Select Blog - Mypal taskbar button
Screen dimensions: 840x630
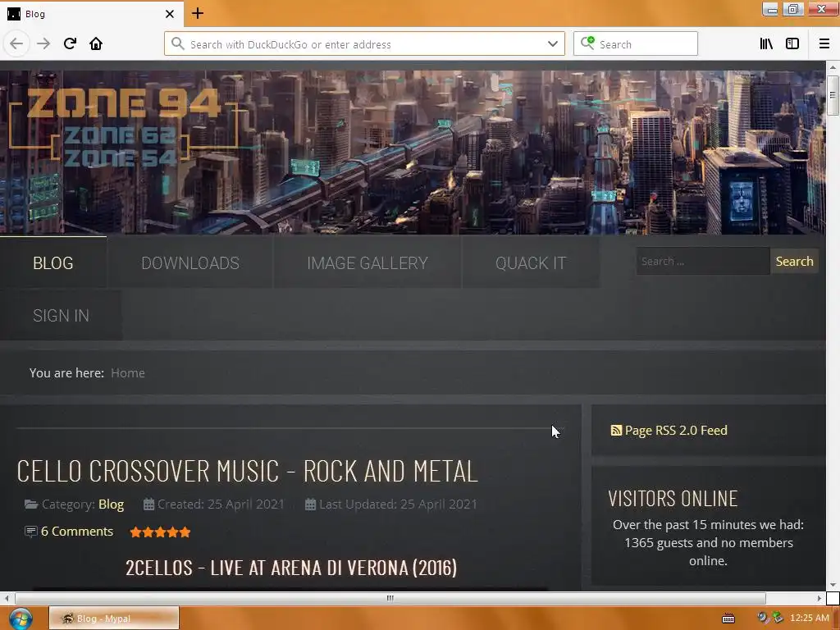[x=114, y=619]
